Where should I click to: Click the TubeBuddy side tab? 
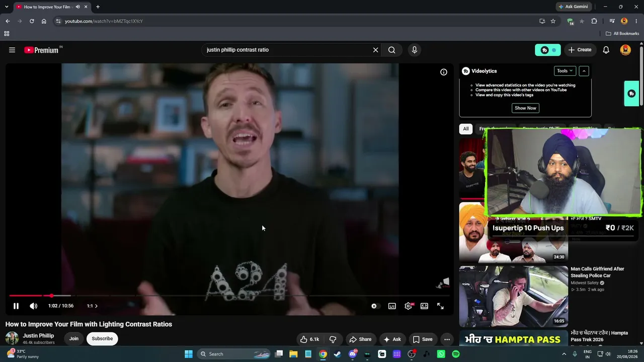[631, 94]
